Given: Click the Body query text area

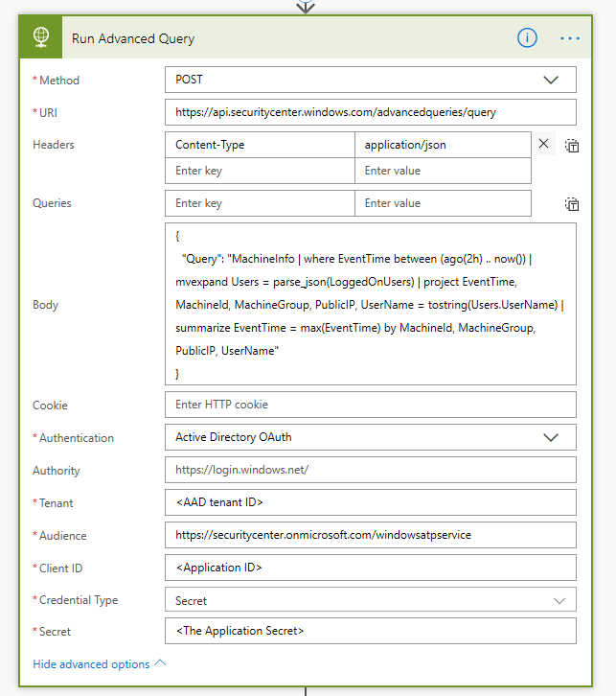Looking at the screenshot, I should [370, 304].
